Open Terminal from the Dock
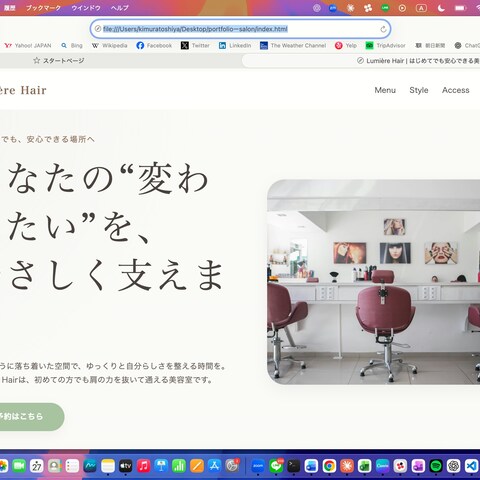 point(294,466)
